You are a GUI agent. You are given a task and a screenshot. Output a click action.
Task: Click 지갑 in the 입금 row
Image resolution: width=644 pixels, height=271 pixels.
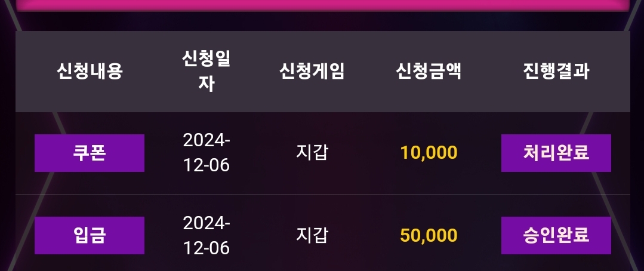point(312,235)
